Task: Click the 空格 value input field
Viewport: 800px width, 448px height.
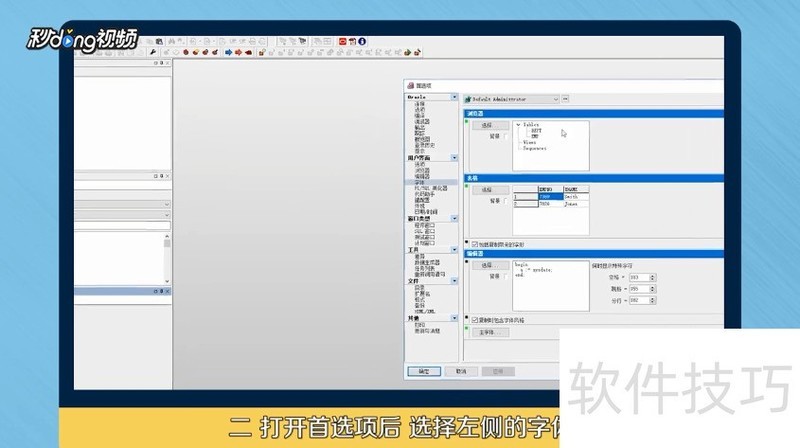Action: click(x=639, y=278)
